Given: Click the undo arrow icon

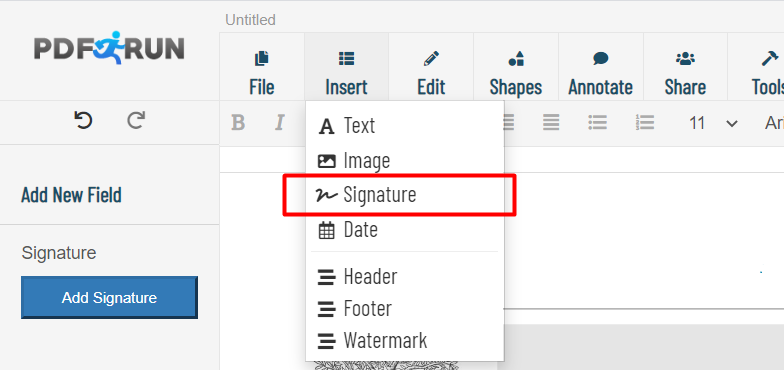Looking at the screenshot, I should 84,120.
